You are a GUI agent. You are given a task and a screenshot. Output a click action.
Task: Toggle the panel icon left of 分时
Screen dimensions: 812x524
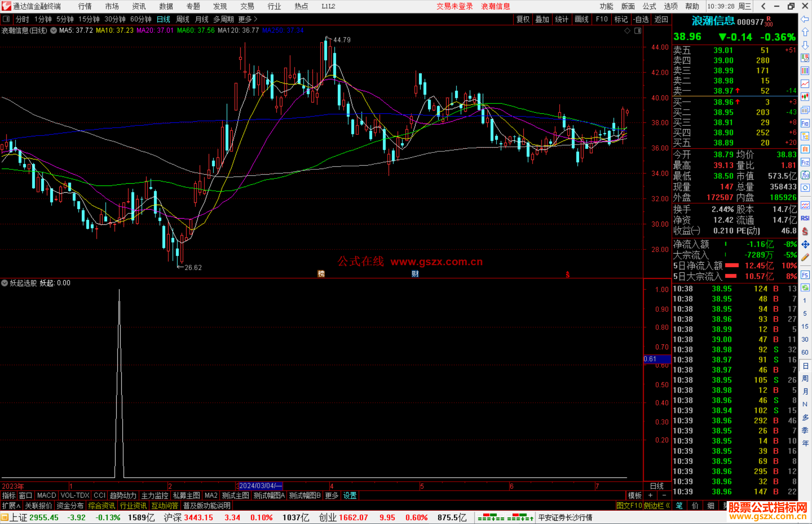6,19
